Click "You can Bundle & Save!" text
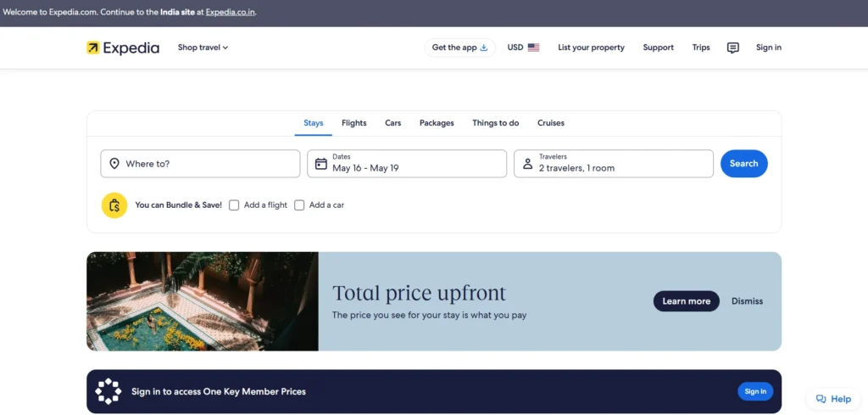Viewport: 868px width, 415px height. pyautogui.click(x=178, y=205)
